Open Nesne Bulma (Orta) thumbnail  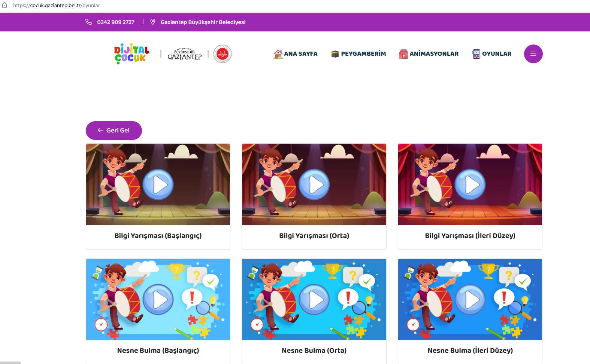[x=314, y=299]
